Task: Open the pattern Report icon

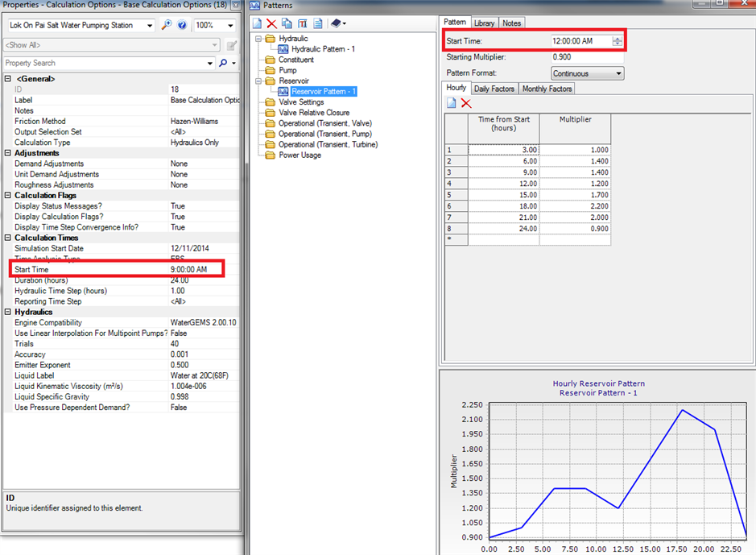Action: coord(319,24)
